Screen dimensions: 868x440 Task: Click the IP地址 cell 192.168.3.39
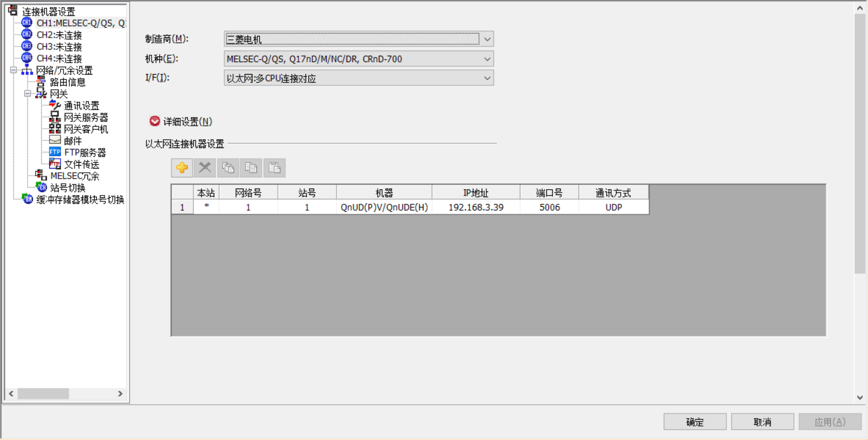(x=476, y=207)
